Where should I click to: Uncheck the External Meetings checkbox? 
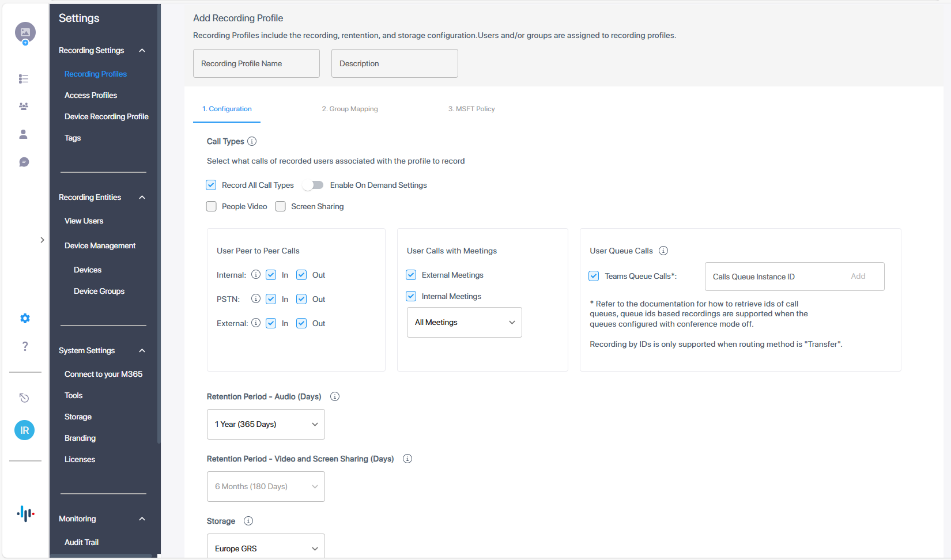click(x=411, y=275)
